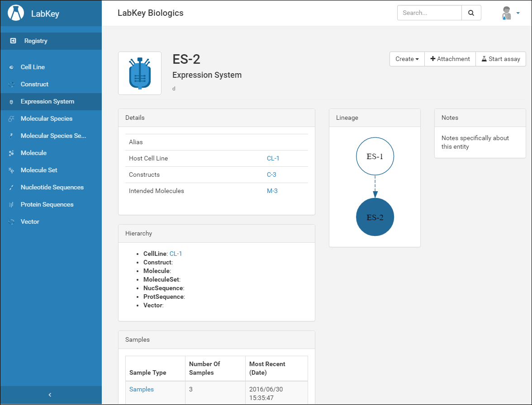
Task: Click the Molecular Species sidebar icon
Action: click(12, 118)
